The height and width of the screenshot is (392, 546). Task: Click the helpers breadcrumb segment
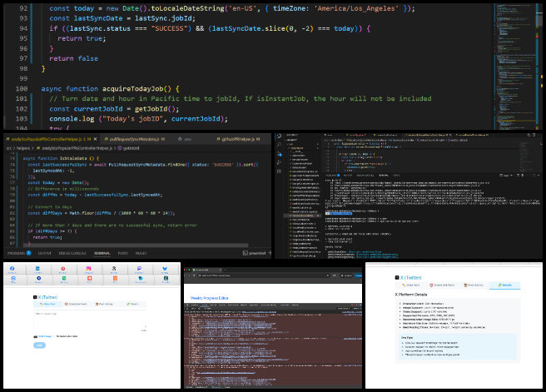pos(23,148)
